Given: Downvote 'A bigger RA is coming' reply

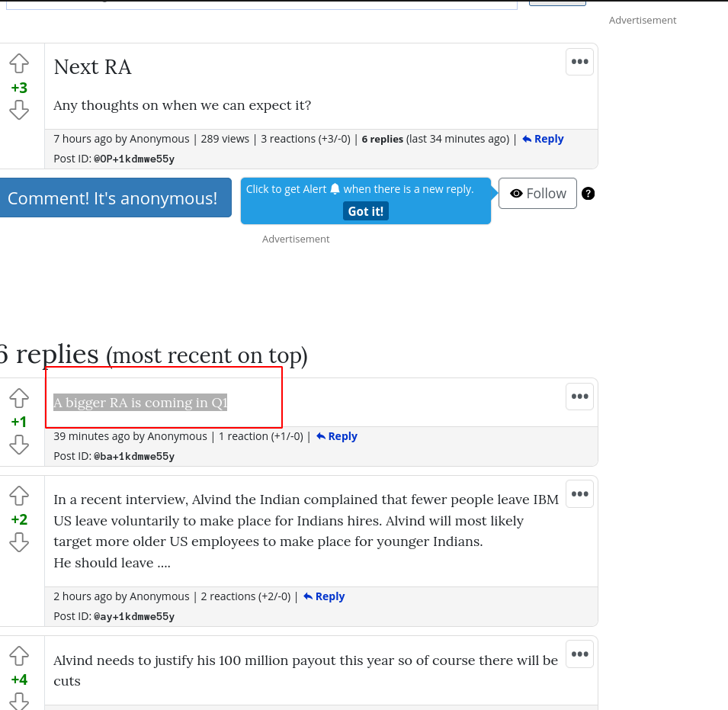Looking at the screenshot, I should pos(19,445).
